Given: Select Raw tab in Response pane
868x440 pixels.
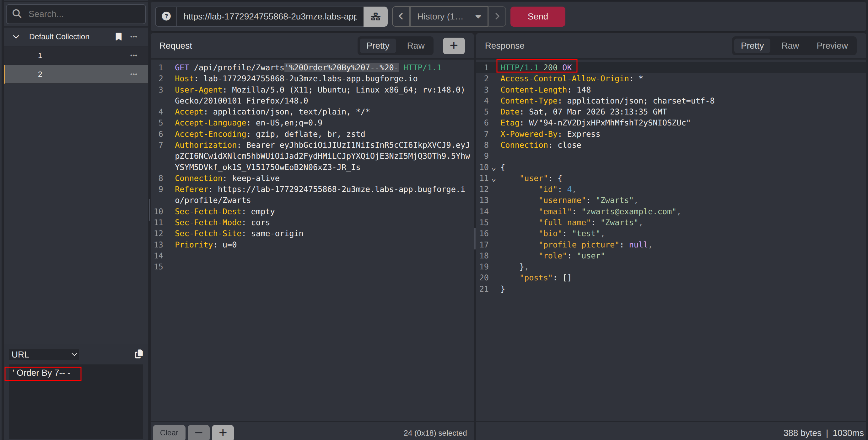Looking at the screenshot, I should click(x=790, y=45).
